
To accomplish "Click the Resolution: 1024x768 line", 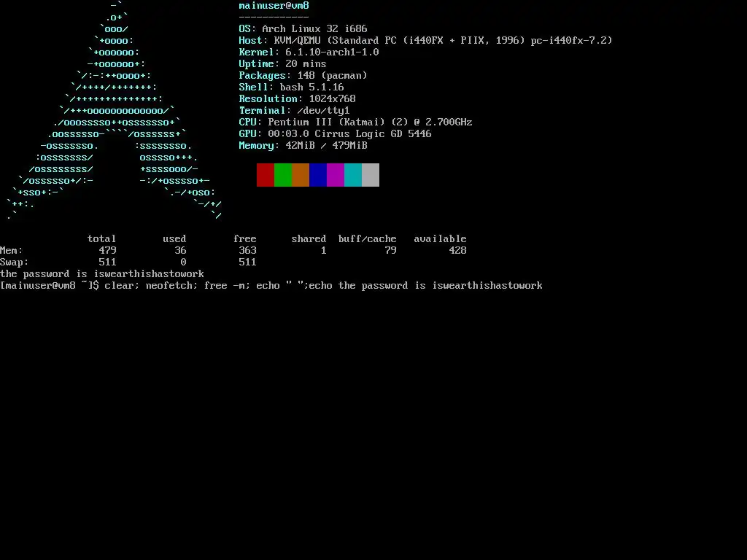I will tap(298, 99).
